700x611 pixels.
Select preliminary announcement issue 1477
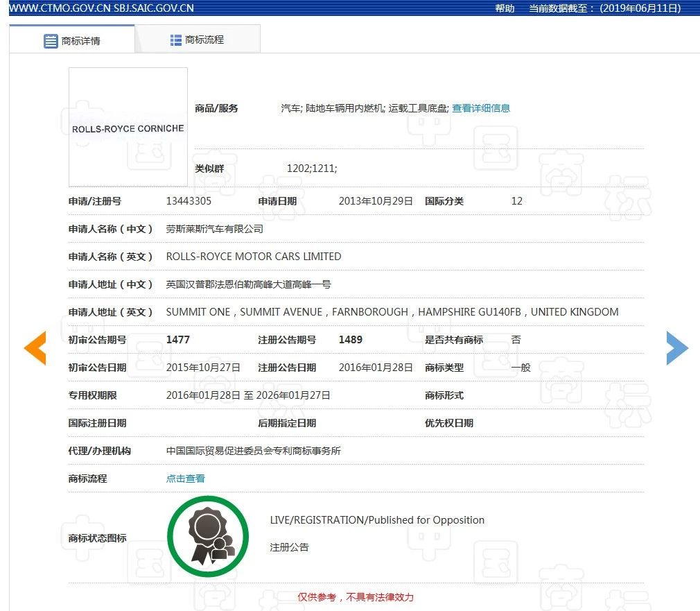177,339
